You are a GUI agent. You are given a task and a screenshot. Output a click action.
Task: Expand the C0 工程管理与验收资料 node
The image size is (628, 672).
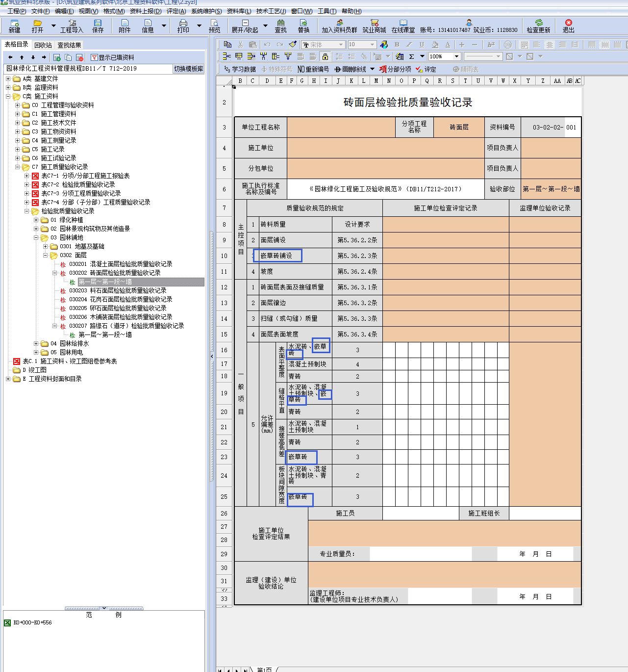[x=17, y=105]
